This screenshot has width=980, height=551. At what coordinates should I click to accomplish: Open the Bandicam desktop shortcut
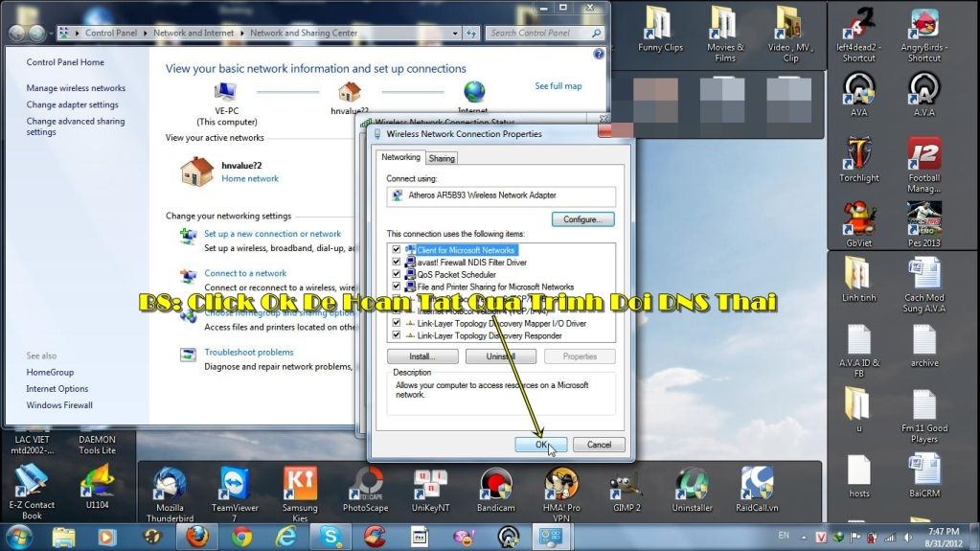click(x=495, y=487)
